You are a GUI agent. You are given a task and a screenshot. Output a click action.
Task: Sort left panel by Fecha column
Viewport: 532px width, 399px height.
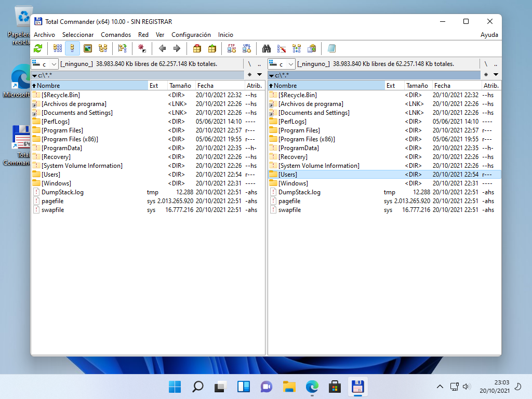tap(220, 86)
